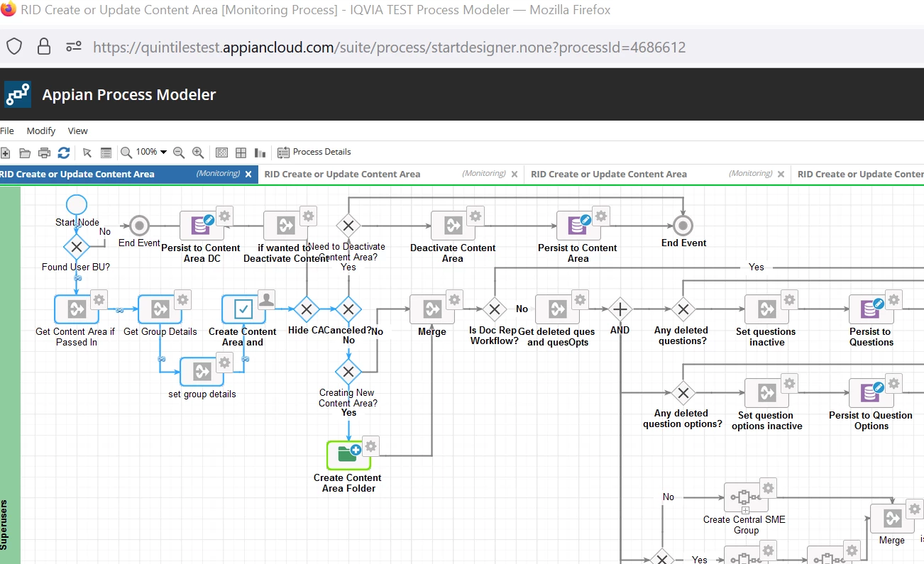The height and width of the screenshot is (564, 924).
Task: Select the Start Node circle
Action: pyautogui.click(x=76, y=204)
